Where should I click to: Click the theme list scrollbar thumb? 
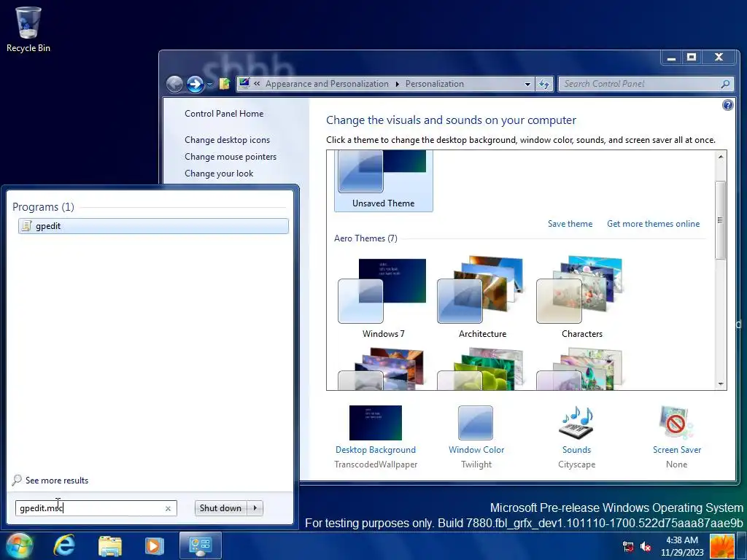point(720,220)
